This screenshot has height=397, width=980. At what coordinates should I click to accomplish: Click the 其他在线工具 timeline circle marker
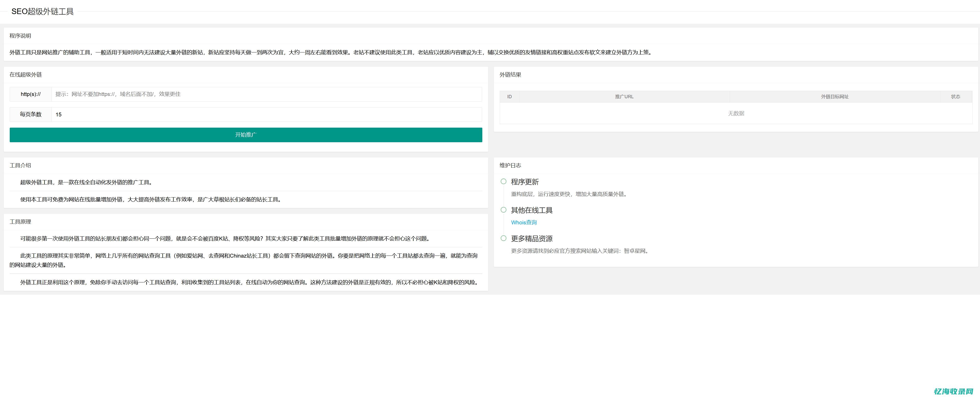click(503, 210)
